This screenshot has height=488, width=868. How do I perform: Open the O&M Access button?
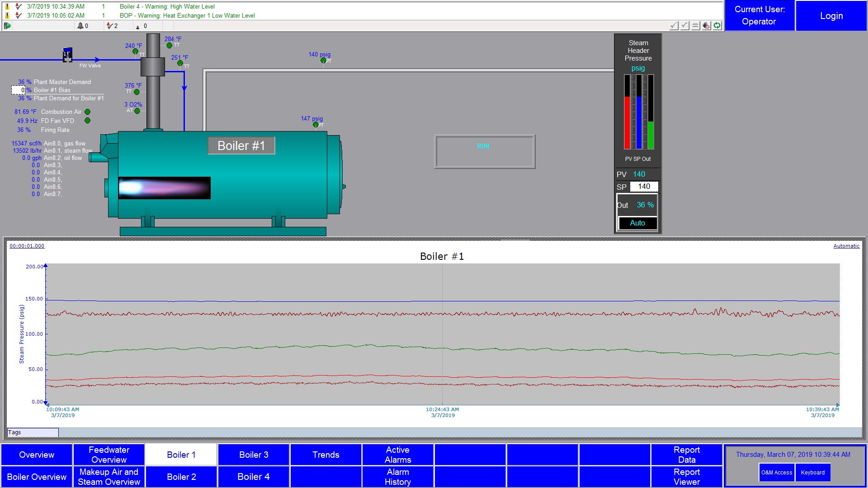coord(777,473)
